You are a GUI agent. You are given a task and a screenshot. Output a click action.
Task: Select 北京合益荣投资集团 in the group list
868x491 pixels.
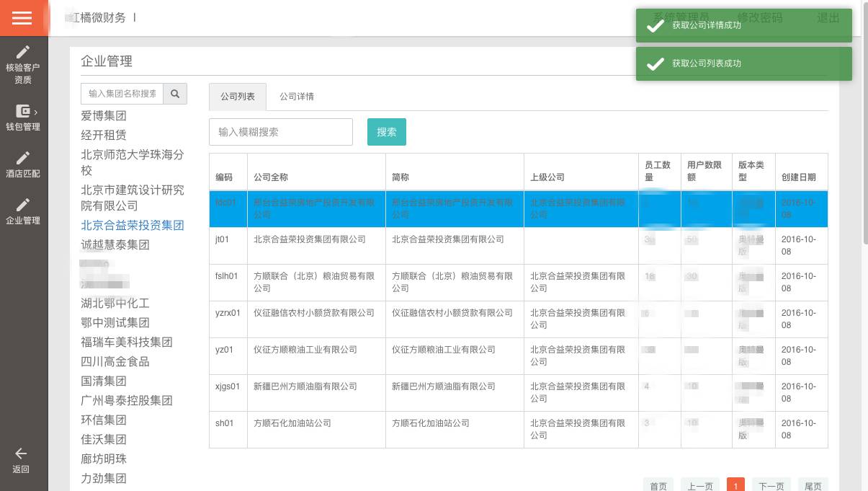[x=133, y=225]
